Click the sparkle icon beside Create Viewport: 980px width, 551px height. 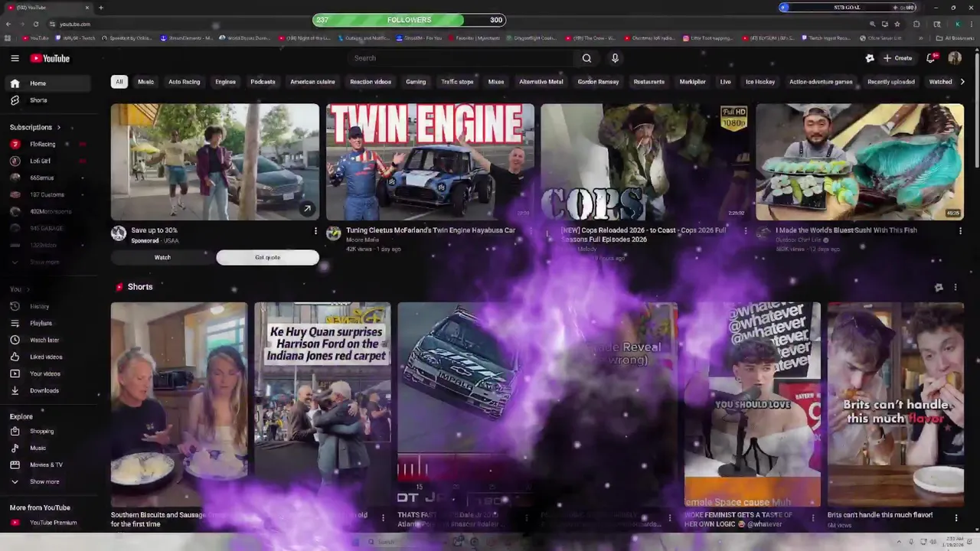[x=870, y=58]
